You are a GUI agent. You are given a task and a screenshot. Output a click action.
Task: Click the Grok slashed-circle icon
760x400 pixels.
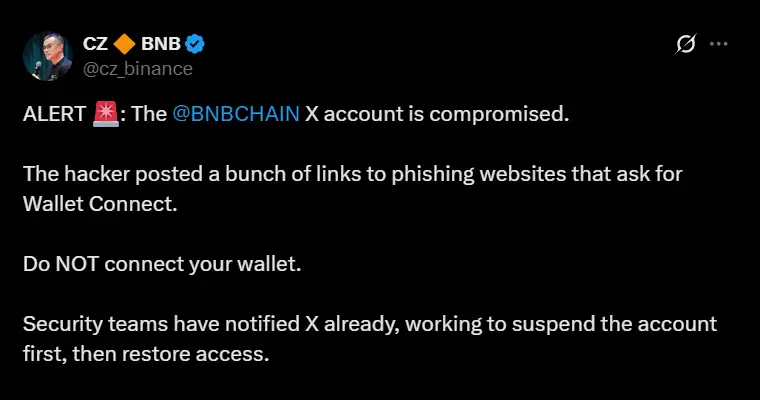pos(686,44)
